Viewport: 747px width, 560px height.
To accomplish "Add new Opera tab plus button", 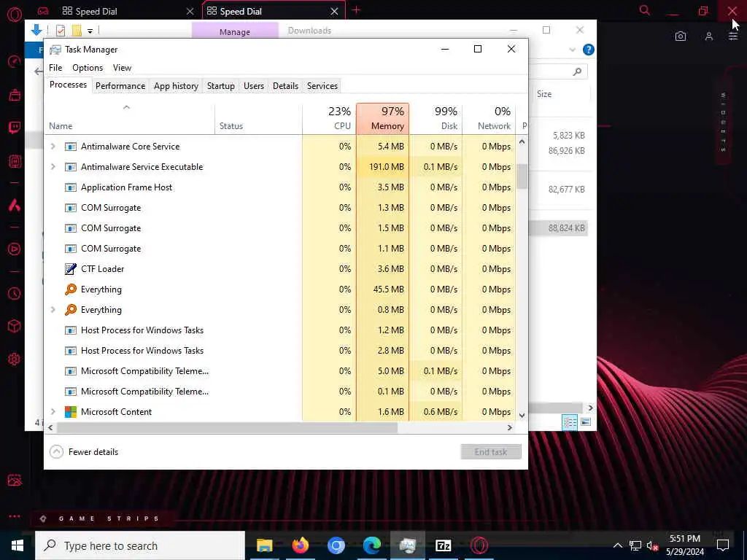I will click(x=356, y=10).
